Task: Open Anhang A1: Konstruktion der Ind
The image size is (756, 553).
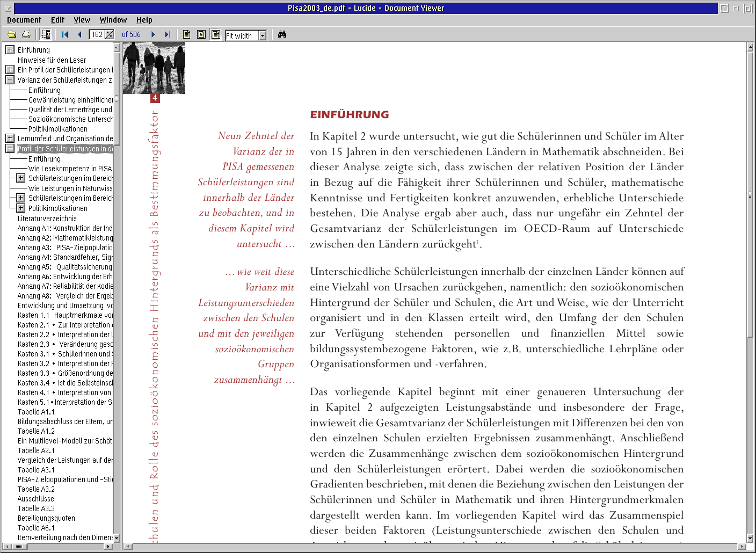Action: click(x=65, y=228)
